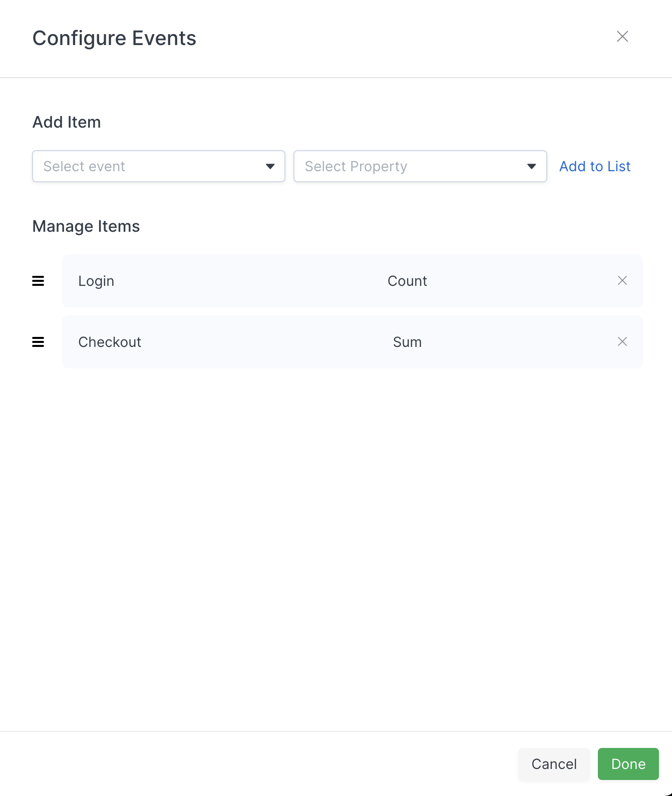
Task: Remove the Checkout item from list
Action: [x=622, y=342]
